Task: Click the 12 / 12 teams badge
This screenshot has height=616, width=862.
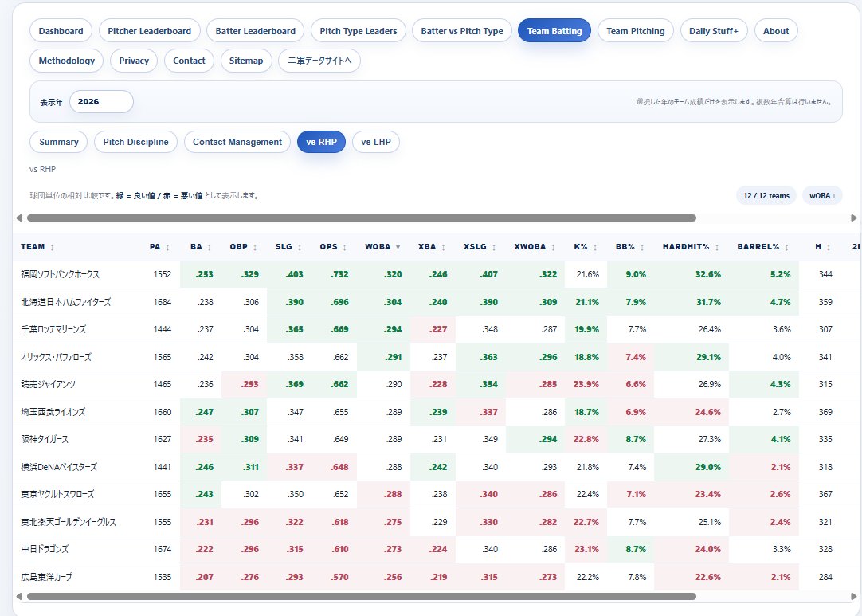Action: 766,196
